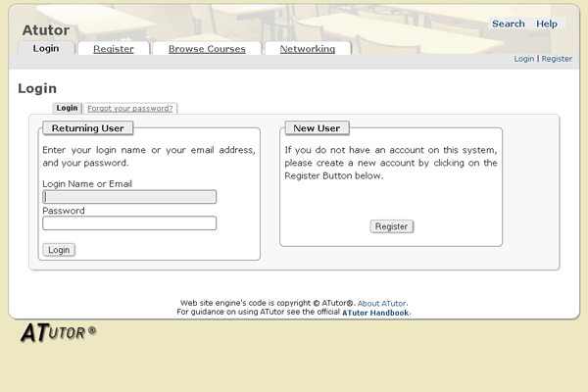Click the small Login link at top right
The height and width of the screenshot is (392, 588).
524,59
